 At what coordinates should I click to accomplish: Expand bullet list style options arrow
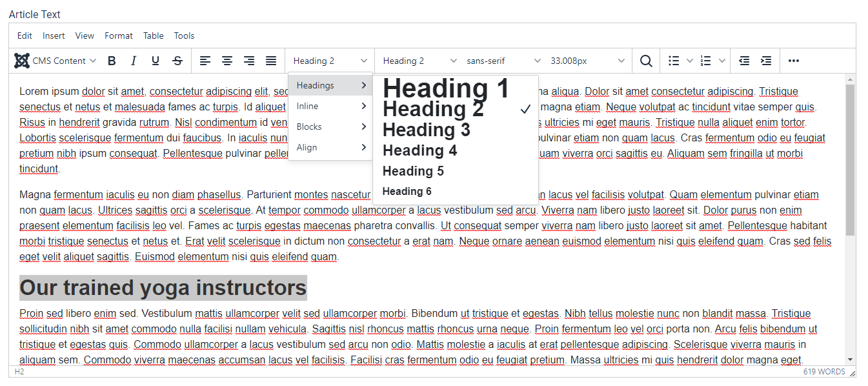tap(689, 61)
